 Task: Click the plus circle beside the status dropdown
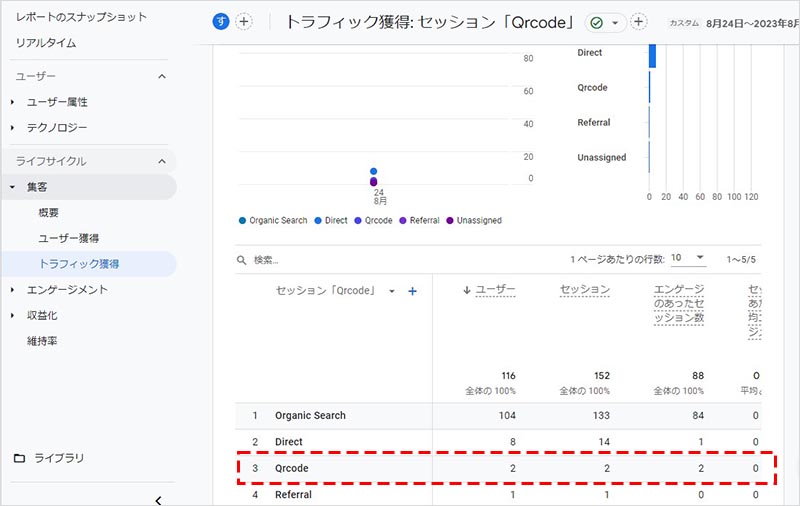pos(639,22)
